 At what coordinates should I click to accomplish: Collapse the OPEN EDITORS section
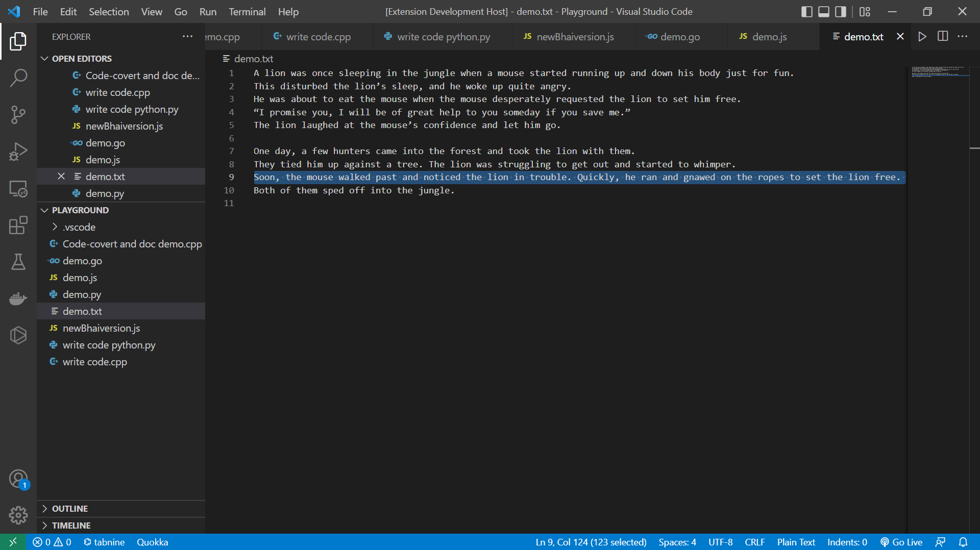pyautogui.click(x=121, y=59)
